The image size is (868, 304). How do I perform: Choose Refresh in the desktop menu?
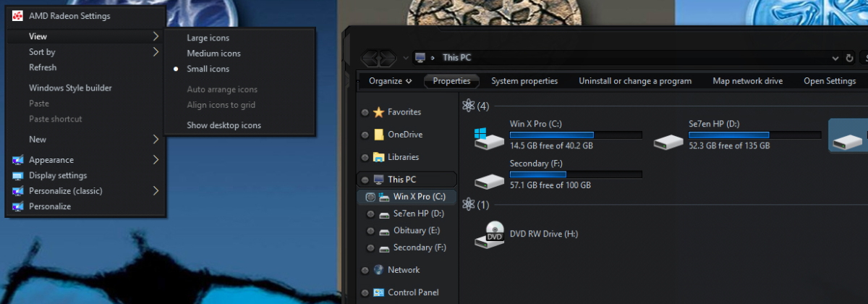[87, 67]
